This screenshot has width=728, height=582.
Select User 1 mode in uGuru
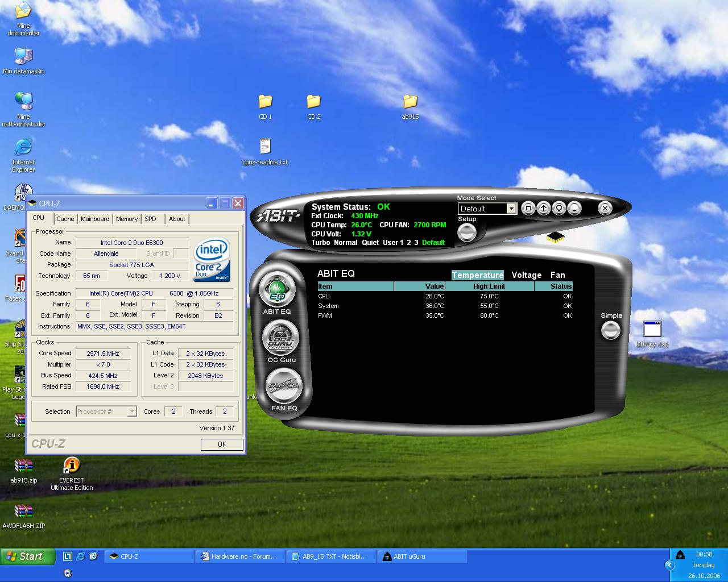393,243
